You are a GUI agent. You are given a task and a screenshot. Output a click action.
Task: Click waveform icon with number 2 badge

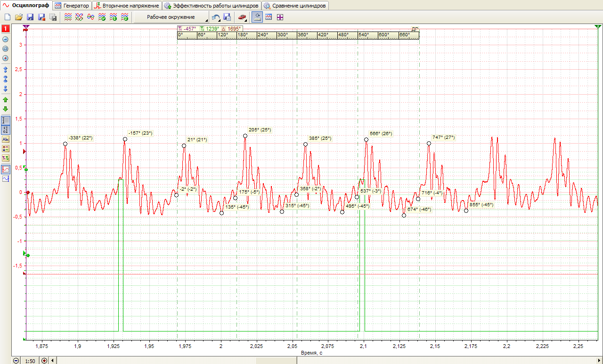124,17
